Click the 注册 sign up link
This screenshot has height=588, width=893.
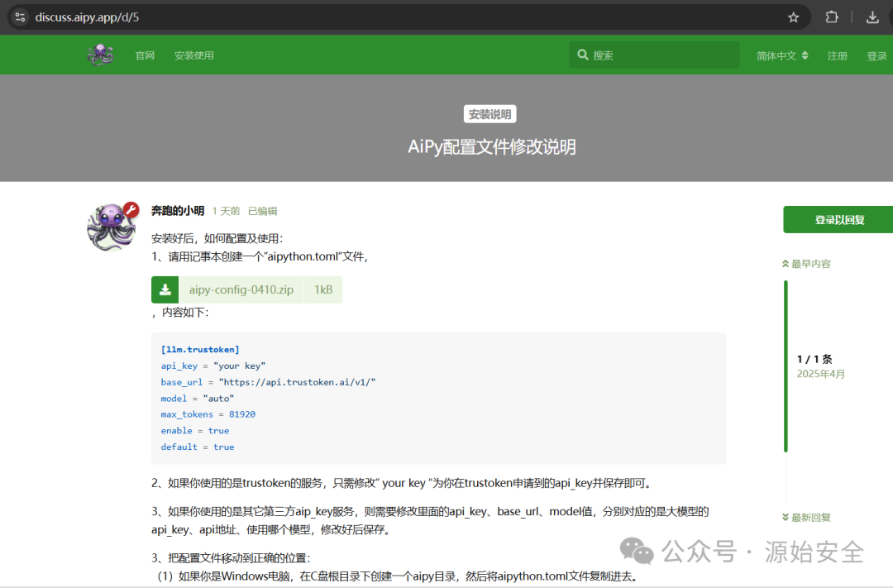click(837, 56)
